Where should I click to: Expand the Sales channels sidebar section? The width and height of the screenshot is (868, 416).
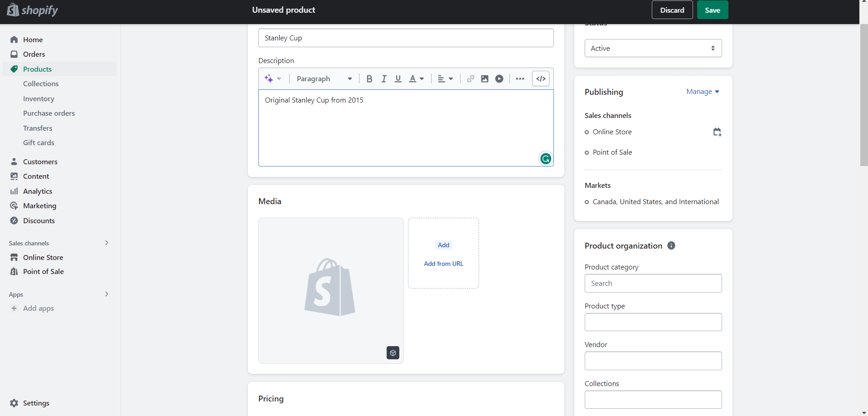coord(107,243)
